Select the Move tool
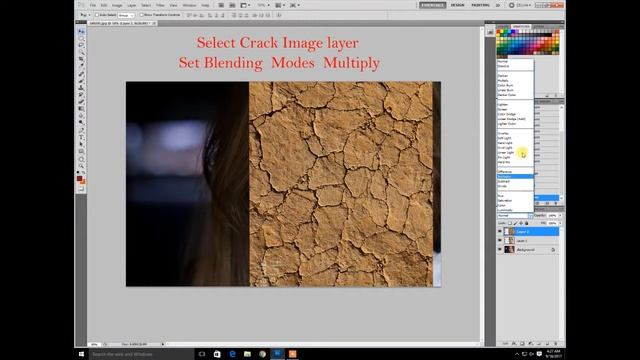Screen dimensions: 640x360 pyautogui.click(x=81, y=31)
